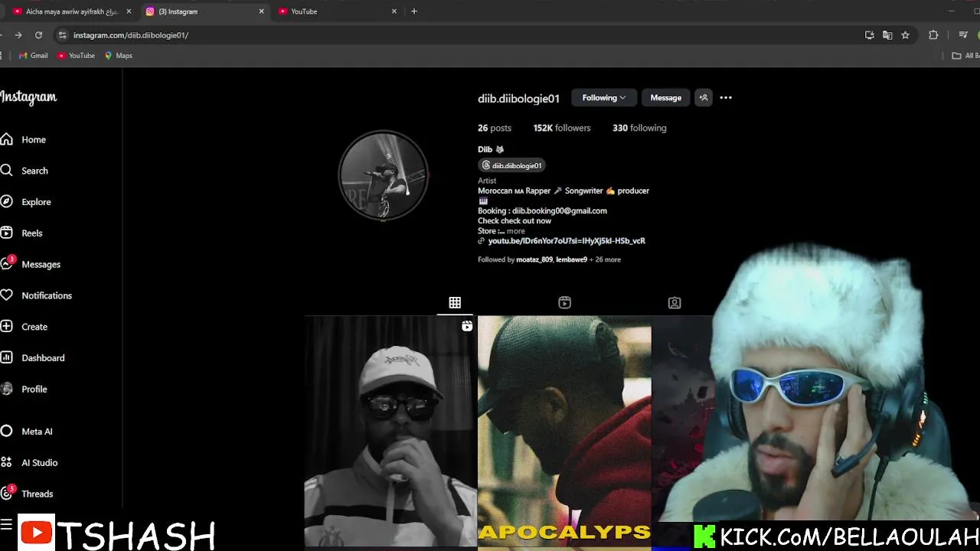Open a new browser tab
This screenshot has width=980, height=551.
click(414, 11)
